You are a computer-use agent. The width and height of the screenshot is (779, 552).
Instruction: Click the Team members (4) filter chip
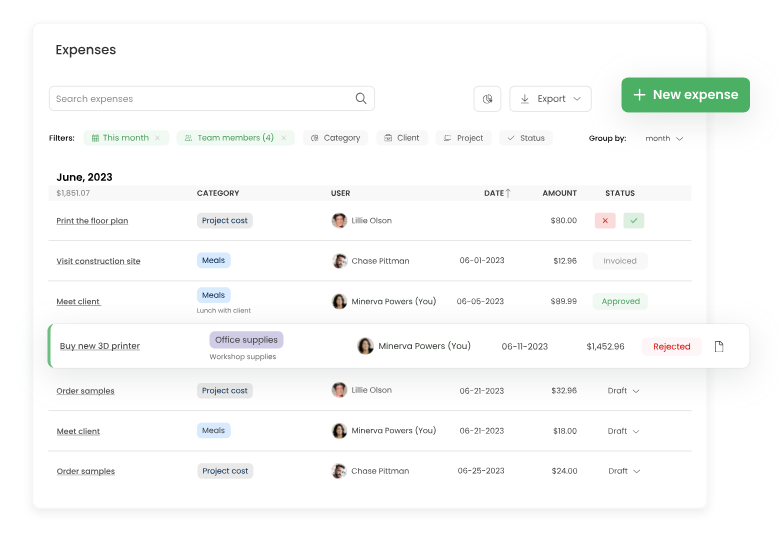(x=235, y=138)
